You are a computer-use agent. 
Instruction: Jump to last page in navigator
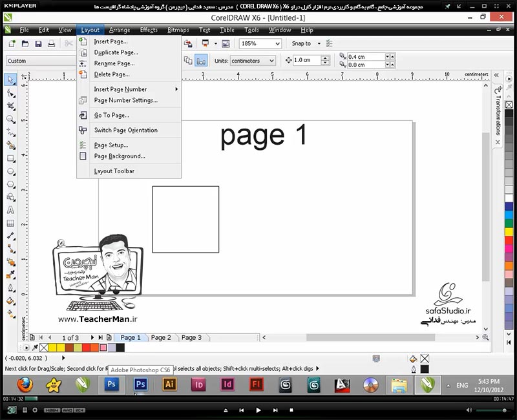(100, 337)
